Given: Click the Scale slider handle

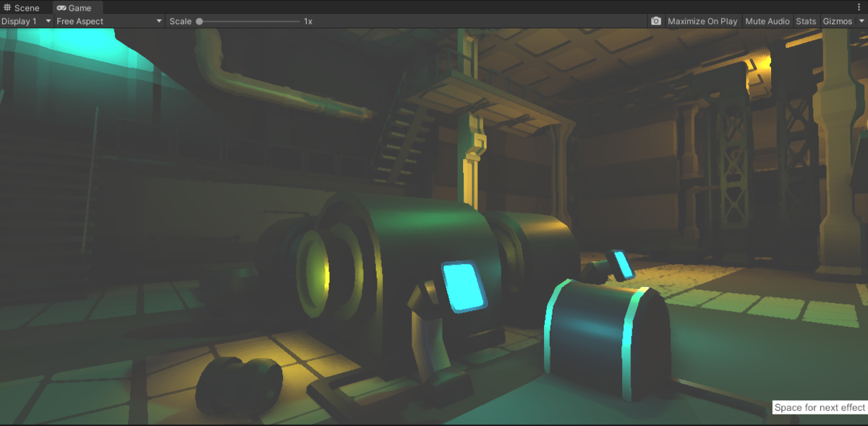Looking at the screenshot, I should pyautogui.click(x=200, y=21).
